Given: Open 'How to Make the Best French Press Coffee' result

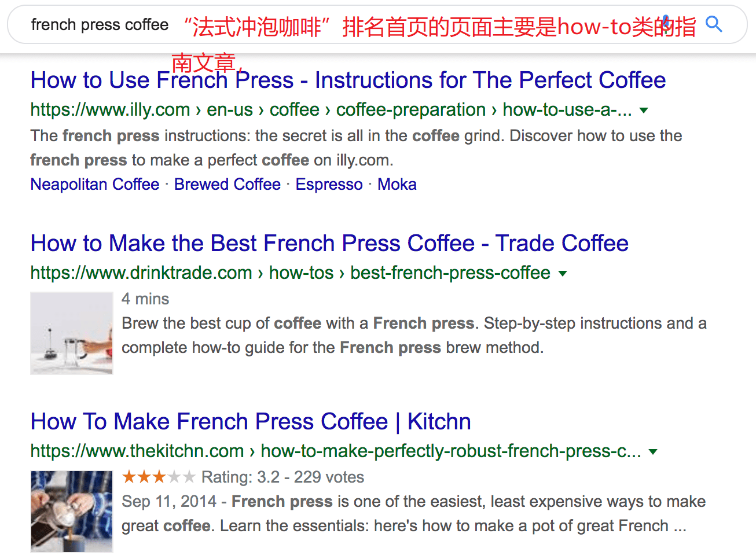Looking at the screenshot, I should [329, 243].
